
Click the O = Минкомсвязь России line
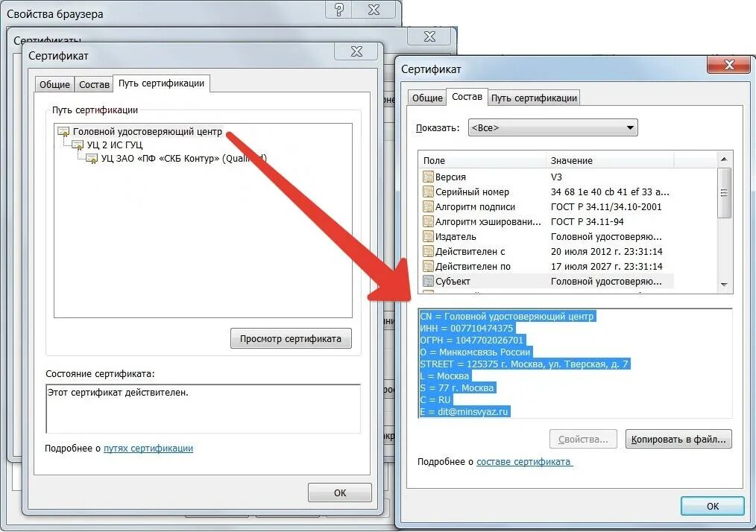click(476, 352)
